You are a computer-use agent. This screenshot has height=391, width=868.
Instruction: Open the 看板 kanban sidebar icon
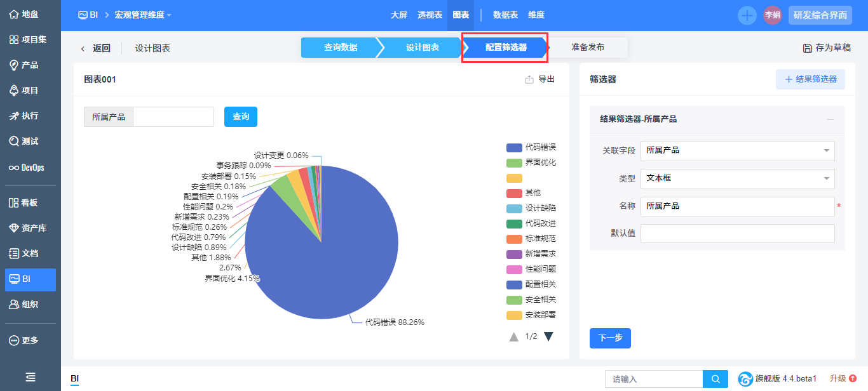click(13, 202)
